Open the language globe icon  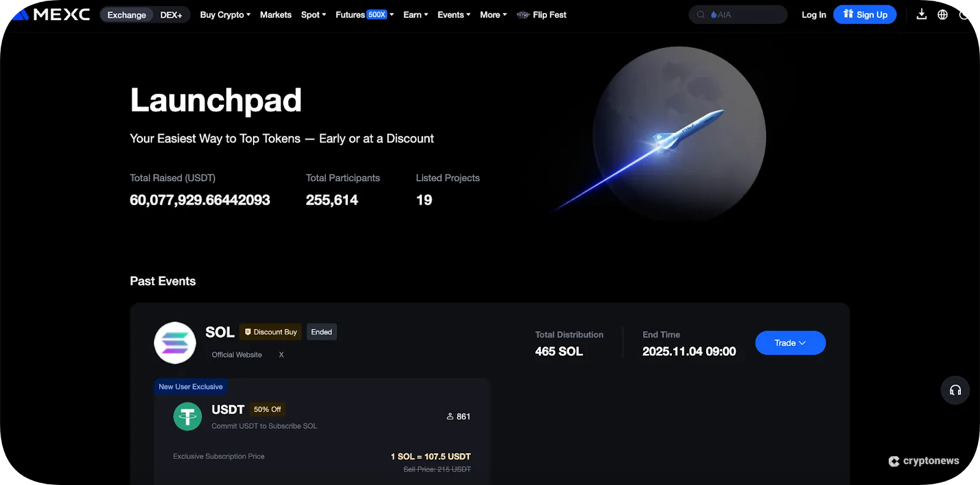pos(943,15)
